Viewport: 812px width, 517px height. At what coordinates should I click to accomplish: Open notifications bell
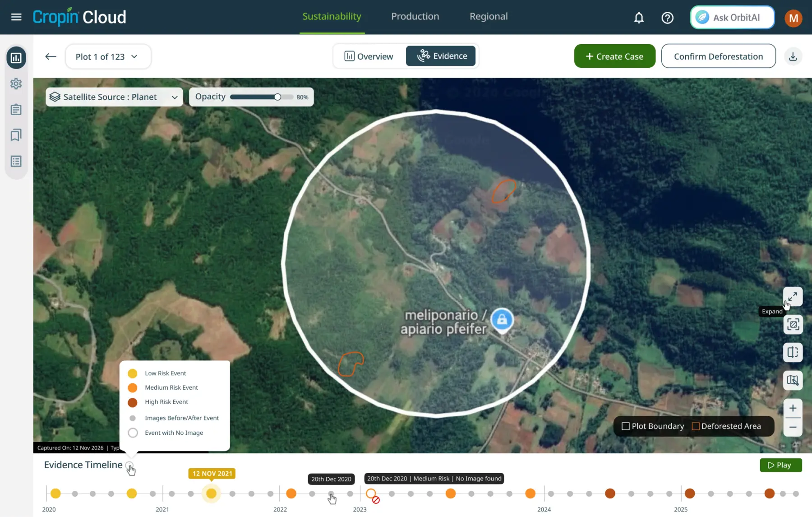pyautogui.click(x=639, y=18)
